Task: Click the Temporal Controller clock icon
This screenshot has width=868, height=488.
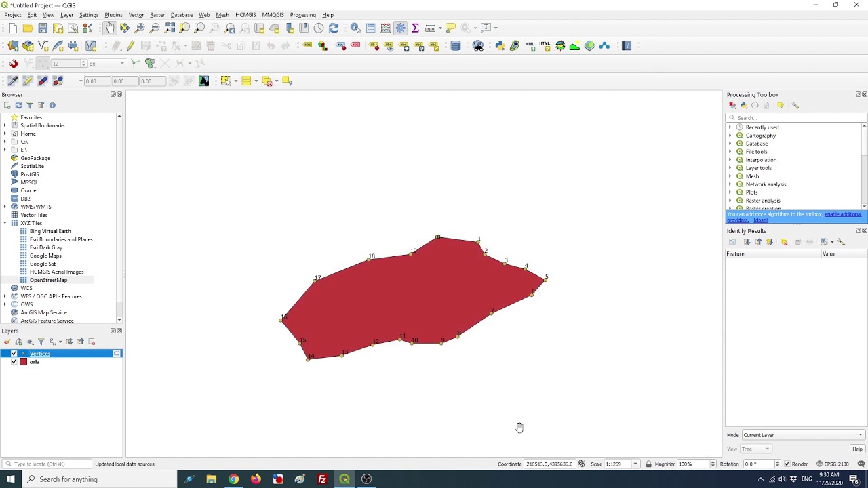Action: pyautogui.click(x=319, y=28)
